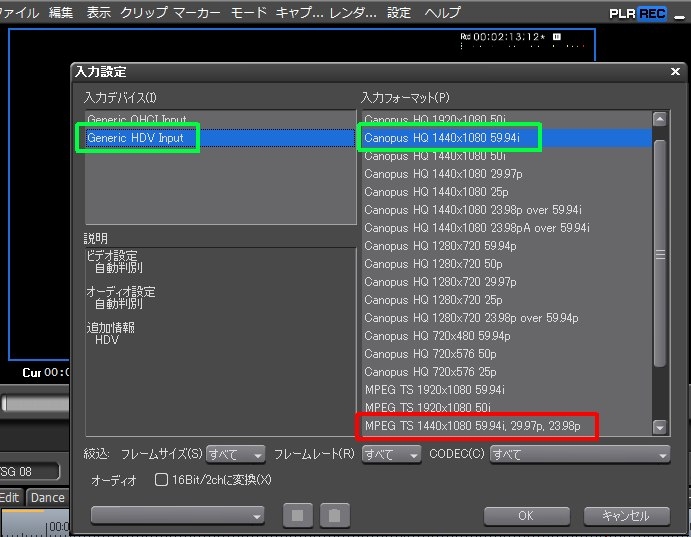This screenshot has width=691, height=537.
Task: Open the ヘルプ menu
Action: (x=442, y=12)
